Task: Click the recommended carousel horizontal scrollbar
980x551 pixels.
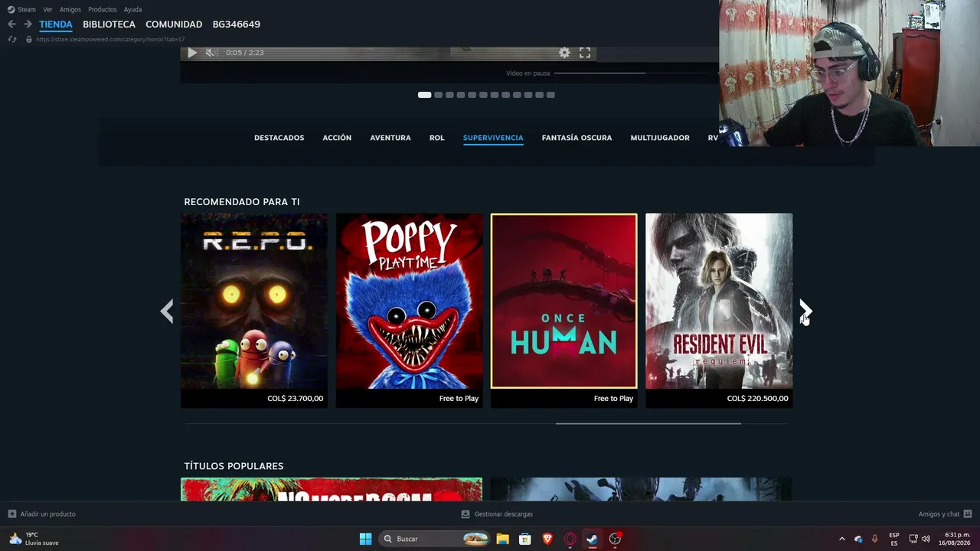Action: pyautogui.click(x=648, y=423)
